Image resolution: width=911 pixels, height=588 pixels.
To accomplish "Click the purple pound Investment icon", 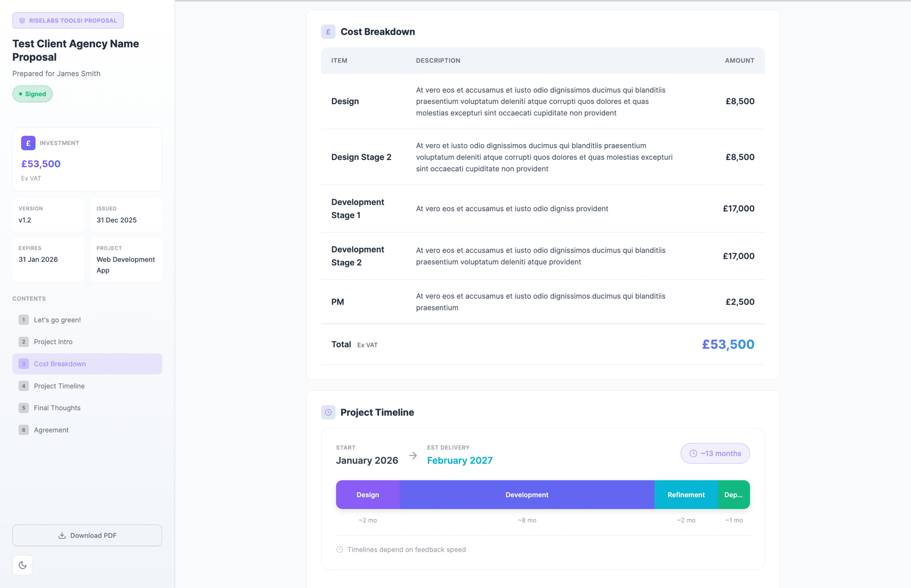I will [28, 143].
